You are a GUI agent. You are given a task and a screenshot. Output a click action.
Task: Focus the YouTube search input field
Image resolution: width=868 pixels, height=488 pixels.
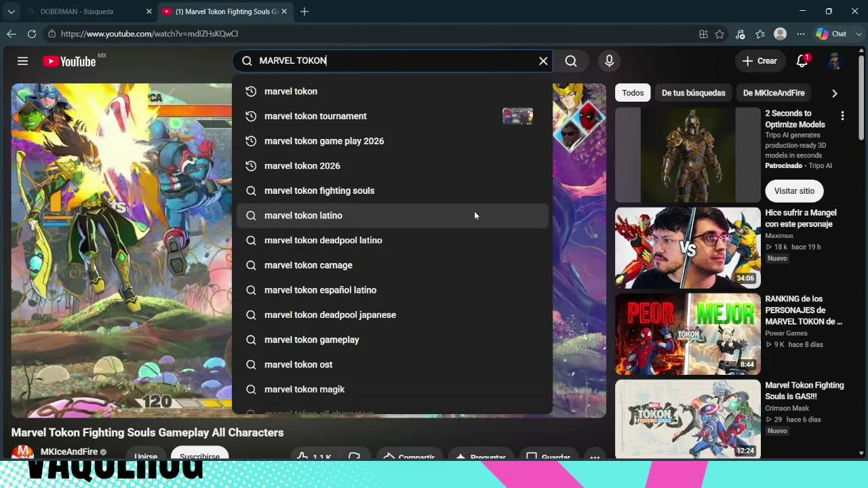click(393, 61)
